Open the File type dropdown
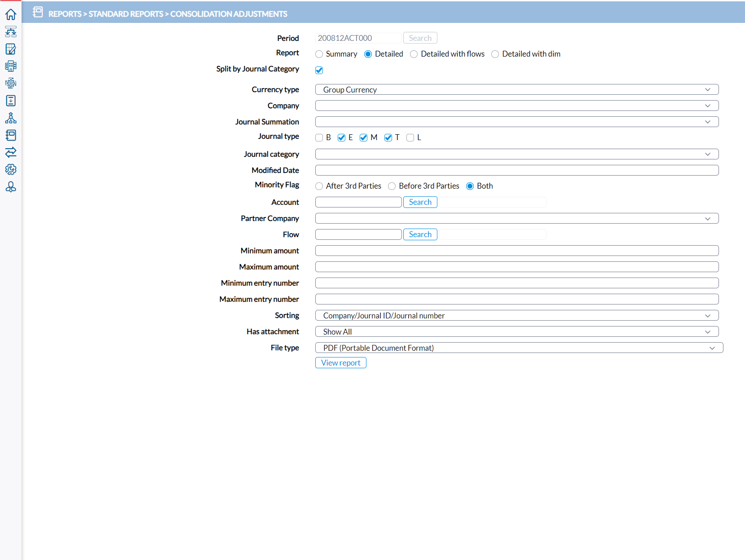 pyautogui.click(x=519, y=348)
